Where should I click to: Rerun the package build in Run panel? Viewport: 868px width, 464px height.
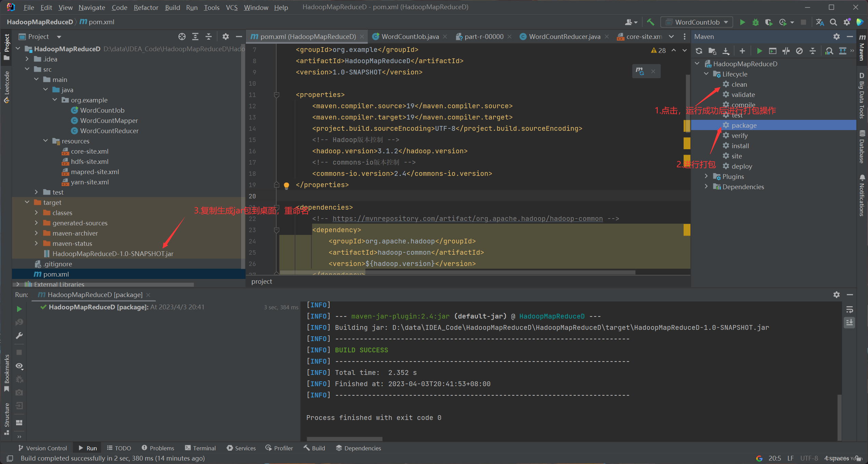[19, 309]
